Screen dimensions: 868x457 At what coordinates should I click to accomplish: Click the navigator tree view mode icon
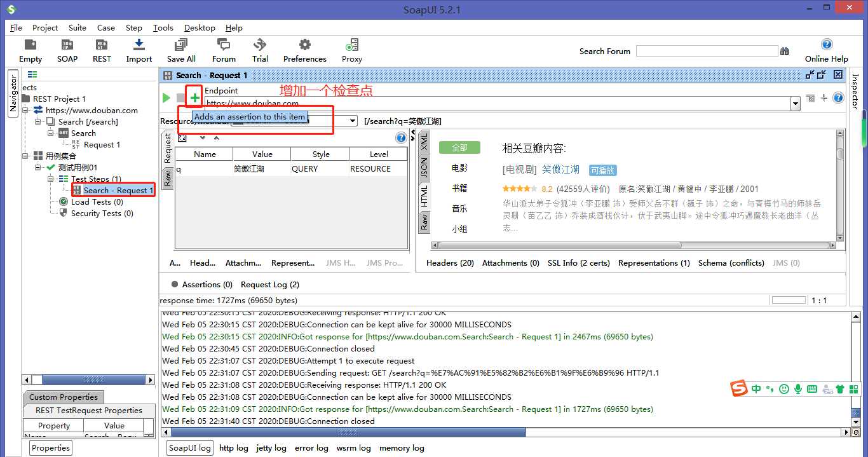tap(32, 74)
